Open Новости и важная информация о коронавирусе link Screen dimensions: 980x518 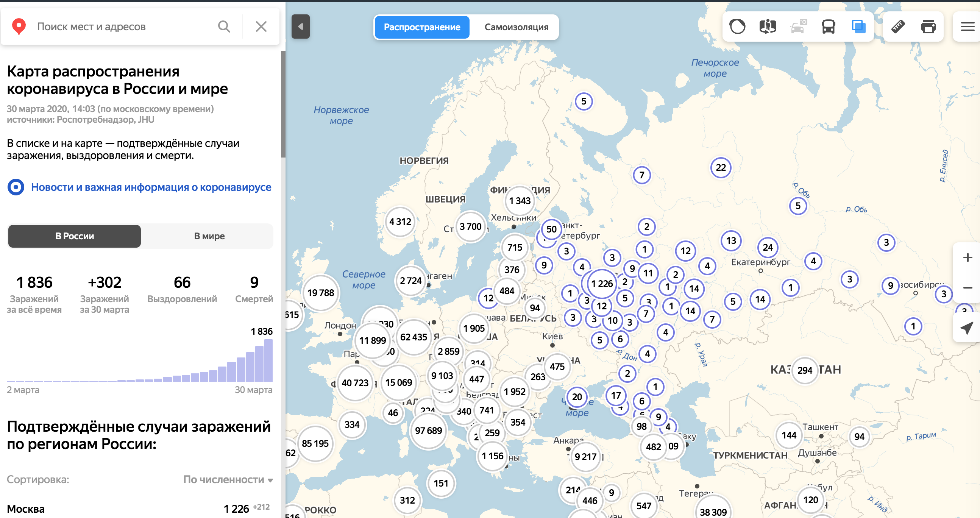(x=151, y=187)
